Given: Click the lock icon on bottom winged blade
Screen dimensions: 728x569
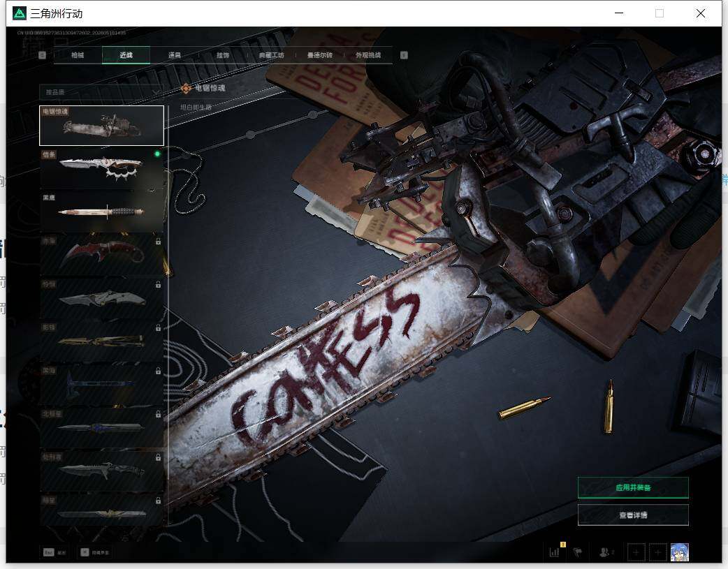Looking at the screenshot, I should tap(159, 501).
